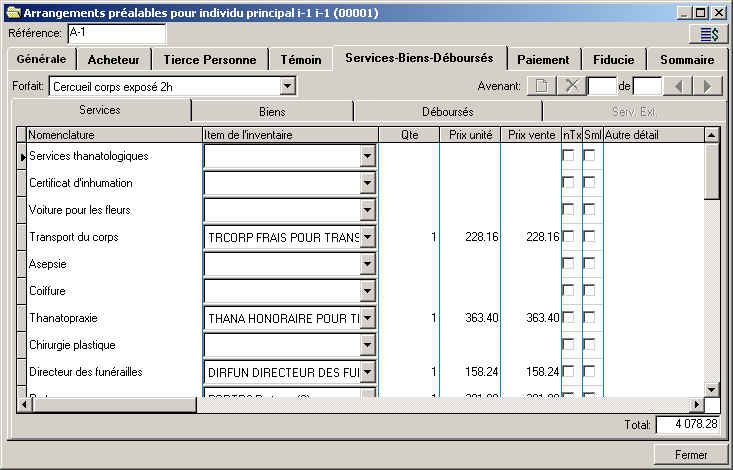The height and width of the screenshot is (470, 733).
Task: Check nTx box for Services thanatologiques
Action: point(568,156)
